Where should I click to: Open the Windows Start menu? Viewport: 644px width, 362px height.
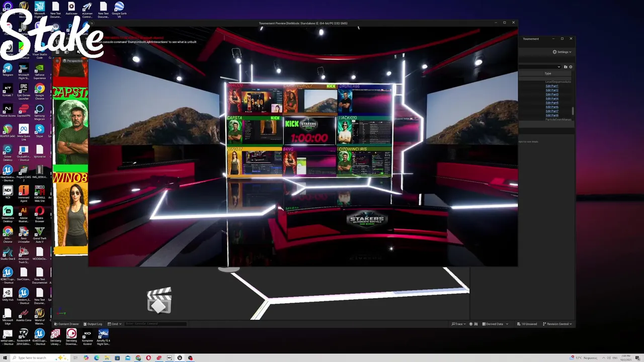5,357
